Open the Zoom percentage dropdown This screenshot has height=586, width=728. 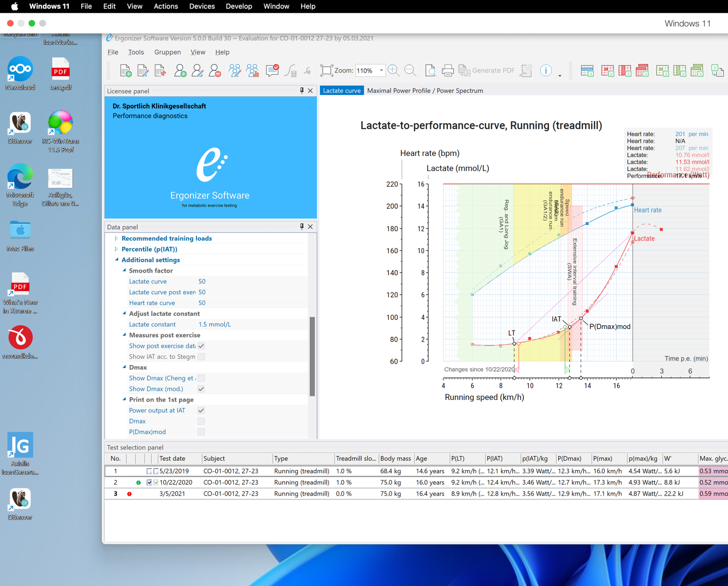[x=381, y=70]
